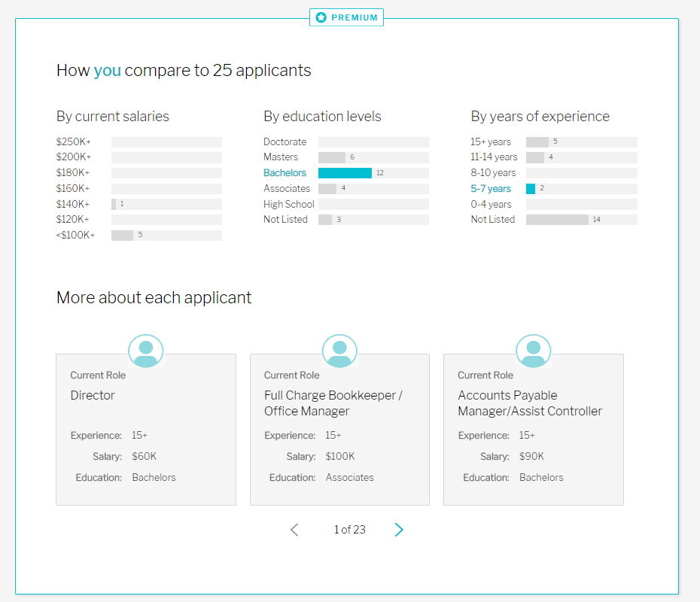
Task: Click the Full Charge Bookkeeper avatar icon
Action: click(x=339, y=351)
